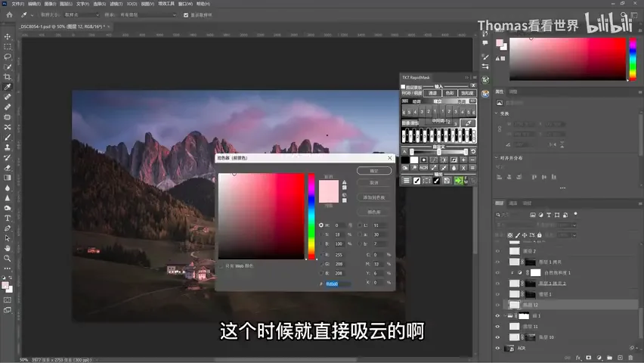
Task: Open the sample size dropdown in options bar
Action: [82, 15]
